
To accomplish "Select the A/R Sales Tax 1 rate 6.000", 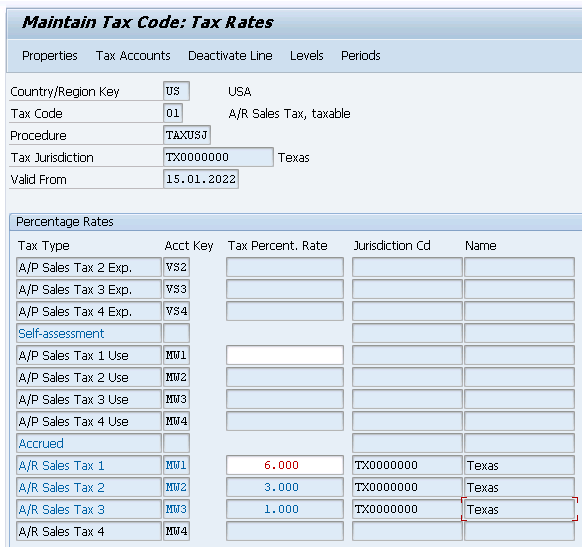I will (x=285, y=465).
